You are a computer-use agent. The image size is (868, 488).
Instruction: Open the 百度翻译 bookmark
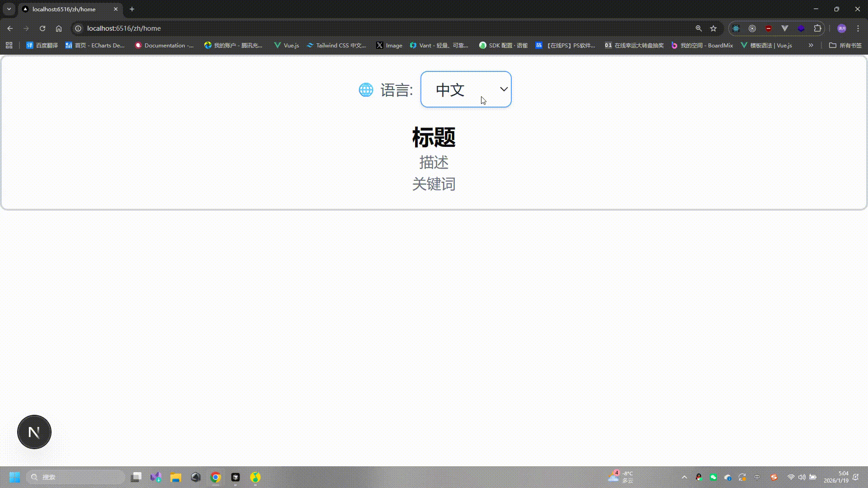coord(42,45)
